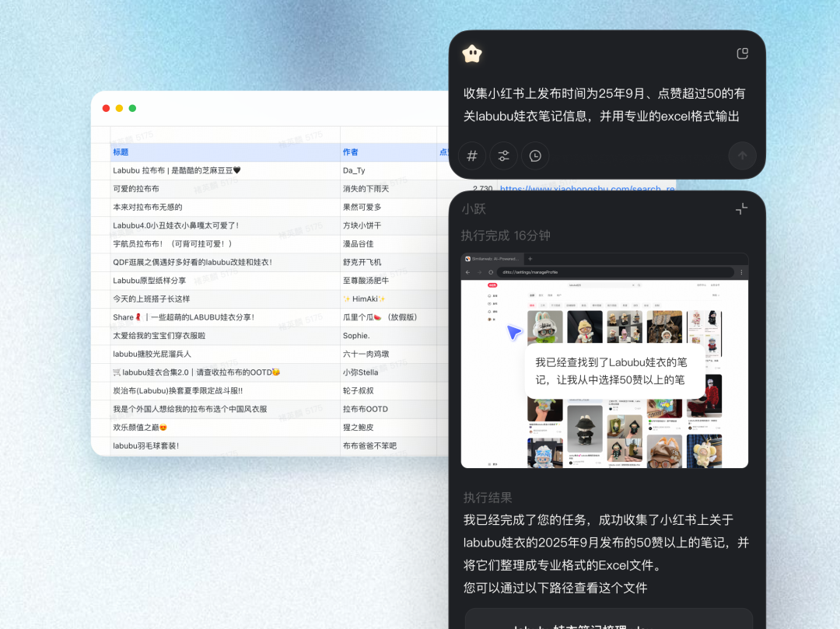Select the cell 'Labubu 拉布布 | 是酷酷的芝麻豆豆'
This screenshot has height=629, width=840.
click(225, 170)
